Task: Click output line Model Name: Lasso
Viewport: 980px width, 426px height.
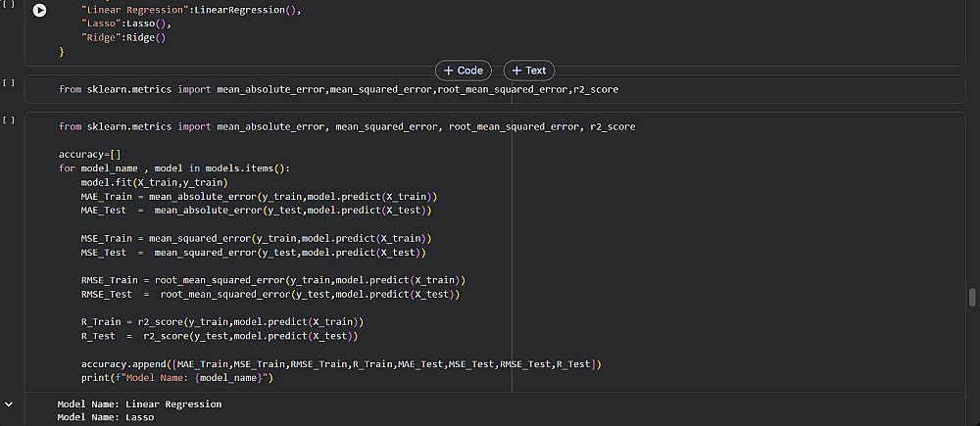Action: point(106,417)
